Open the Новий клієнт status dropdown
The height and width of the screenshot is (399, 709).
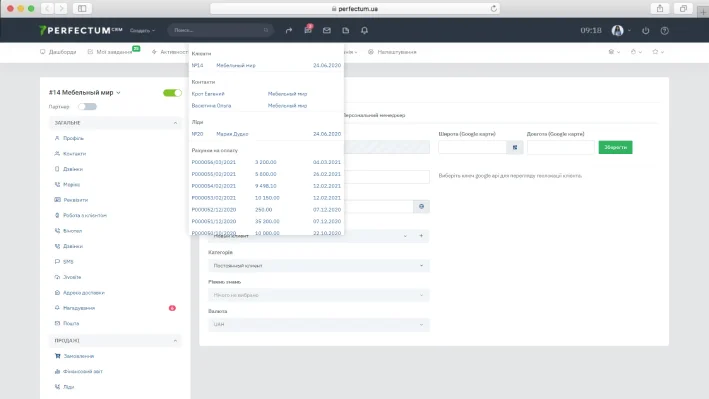311,236
